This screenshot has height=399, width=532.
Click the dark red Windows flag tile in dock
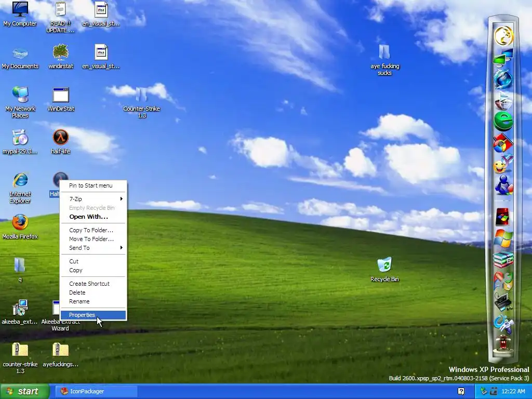(503, 217)
